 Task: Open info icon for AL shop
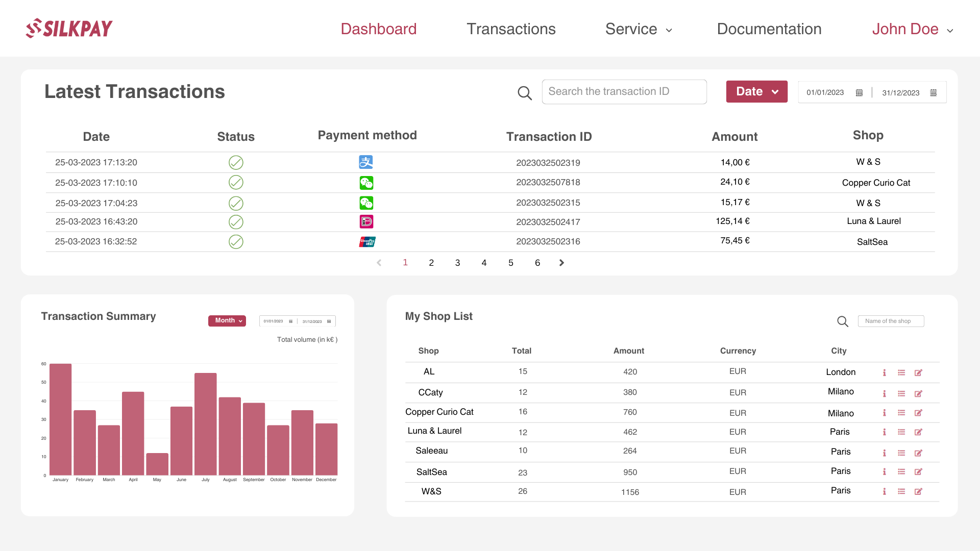(x=884, y=373)
